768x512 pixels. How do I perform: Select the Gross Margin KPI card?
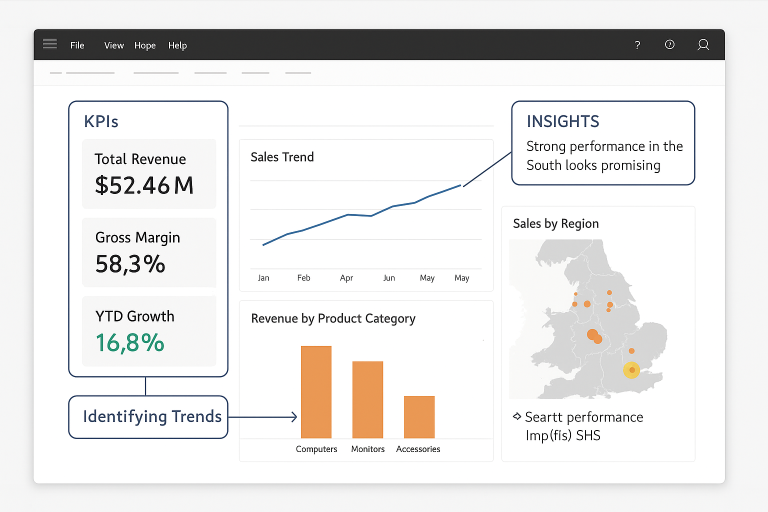tap(148, 253)
